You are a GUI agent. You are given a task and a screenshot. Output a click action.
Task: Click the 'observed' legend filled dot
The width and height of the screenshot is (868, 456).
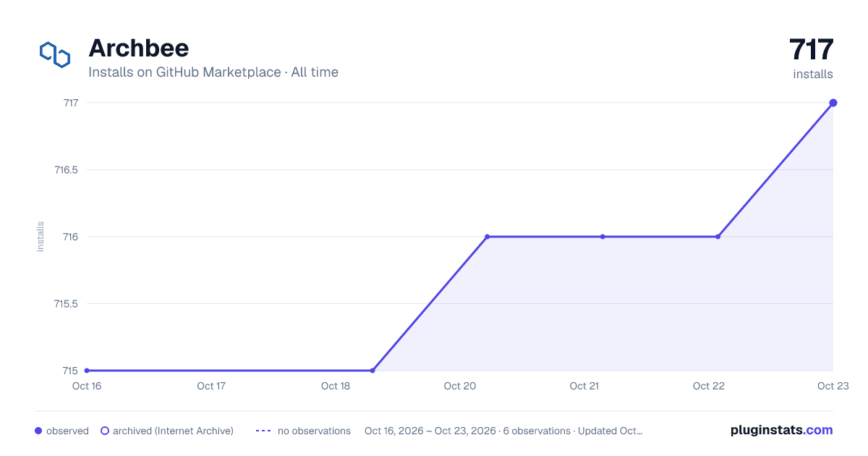click(x=38, y=431)
